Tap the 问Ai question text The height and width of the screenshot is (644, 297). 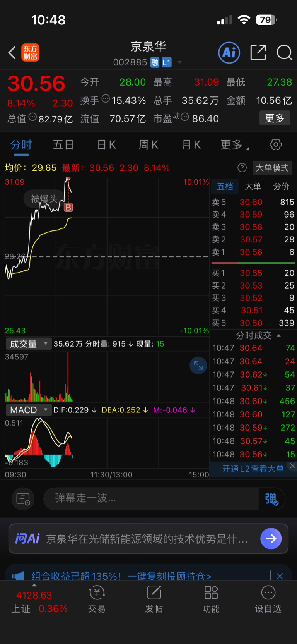tap(147, 539)
